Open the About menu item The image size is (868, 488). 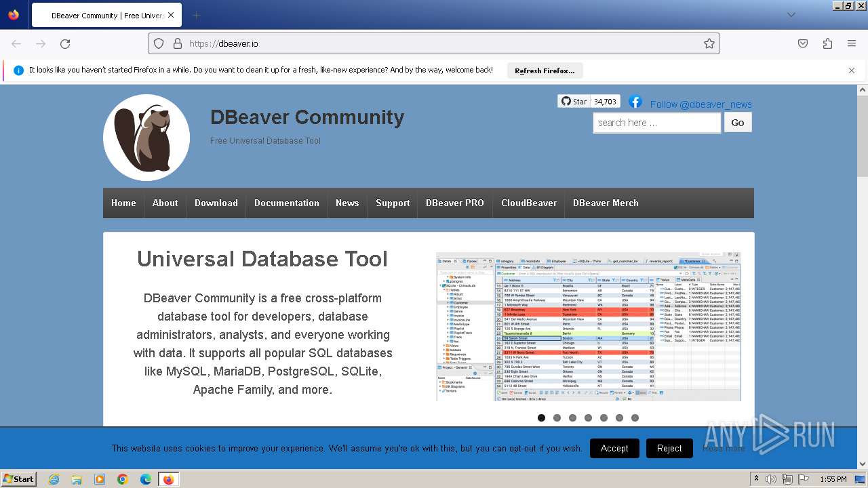click(x=165, y=203)
